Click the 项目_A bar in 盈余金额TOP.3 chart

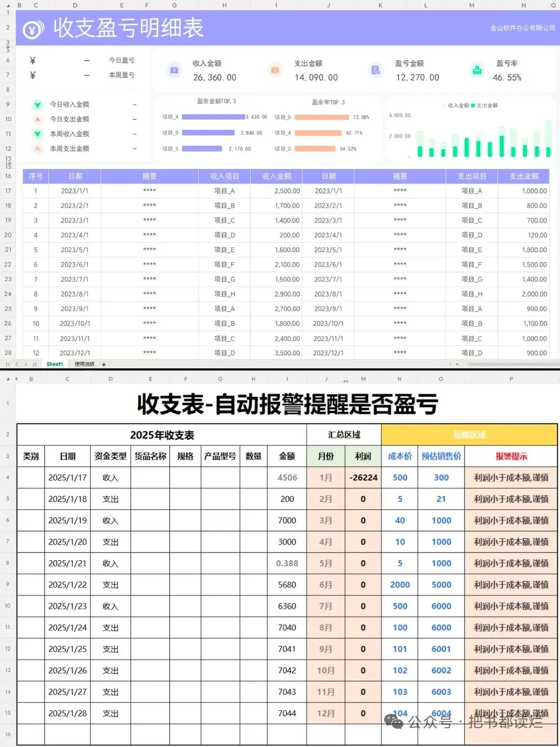point(213,117)
